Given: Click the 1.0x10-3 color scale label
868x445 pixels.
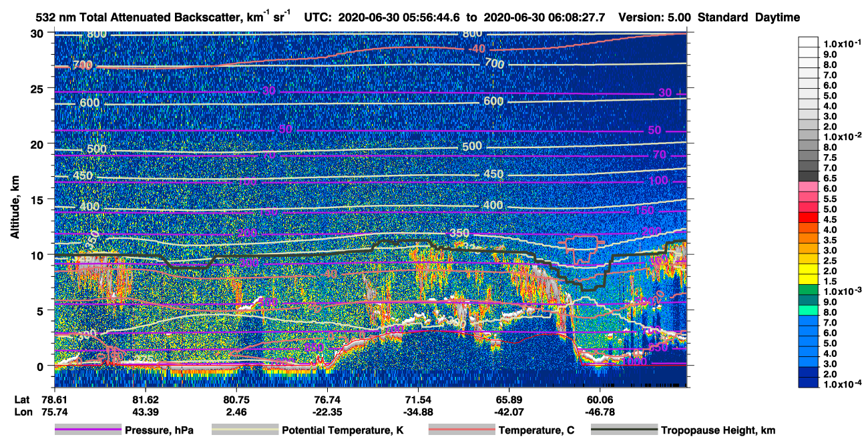Looking at the screenshot, I should point(841,291).
